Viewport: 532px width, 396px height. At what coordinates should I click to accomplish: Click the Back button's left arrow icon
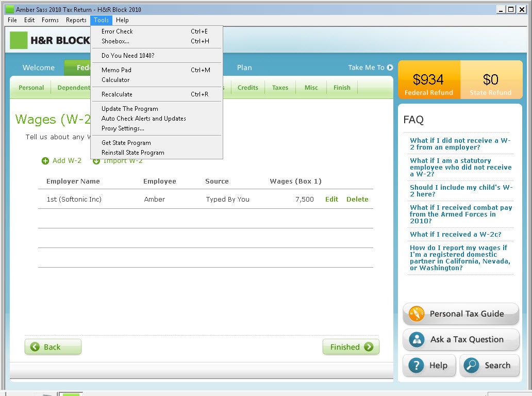(x=35, y=347)
